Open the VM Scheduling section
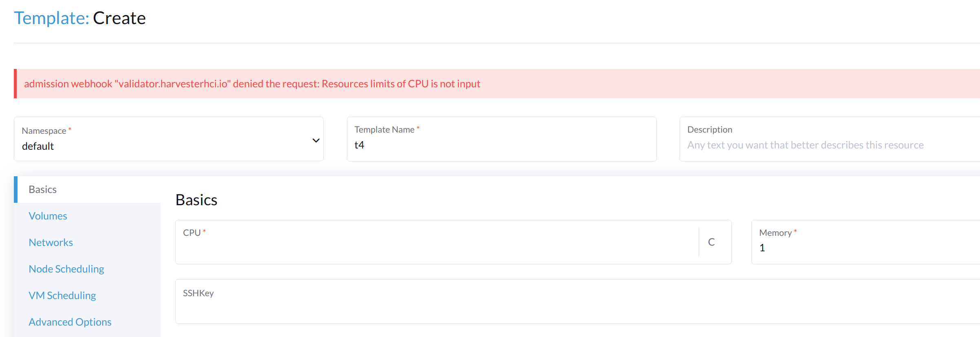The height and width of the screenshot is (337, 980). 62,295
